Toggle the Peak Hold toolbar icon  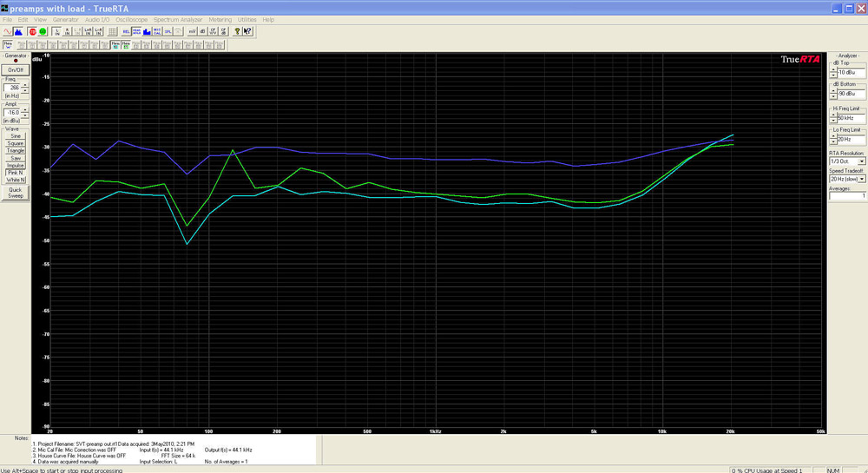point(137,31)
